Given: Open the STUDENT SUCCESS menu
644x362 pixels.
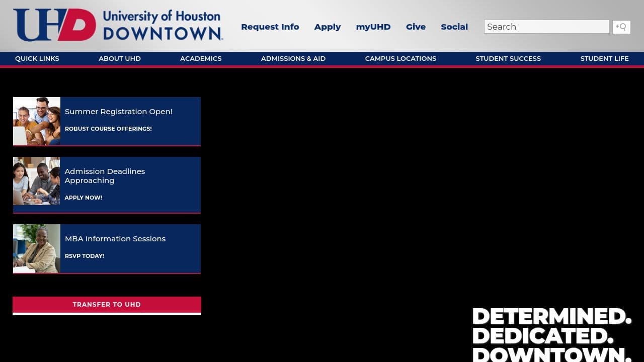Looking at the screenshot, I should (508, 58).
